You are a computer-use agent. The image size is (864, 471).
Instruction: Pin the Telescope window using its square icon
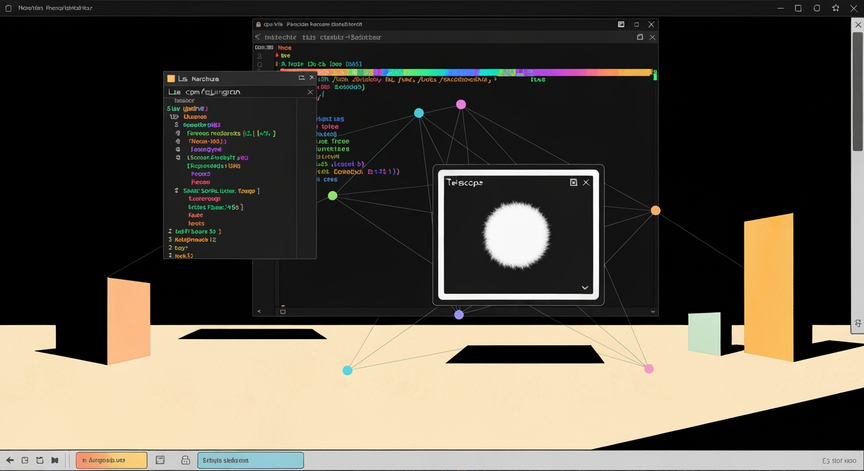click(x=573, y=182)
